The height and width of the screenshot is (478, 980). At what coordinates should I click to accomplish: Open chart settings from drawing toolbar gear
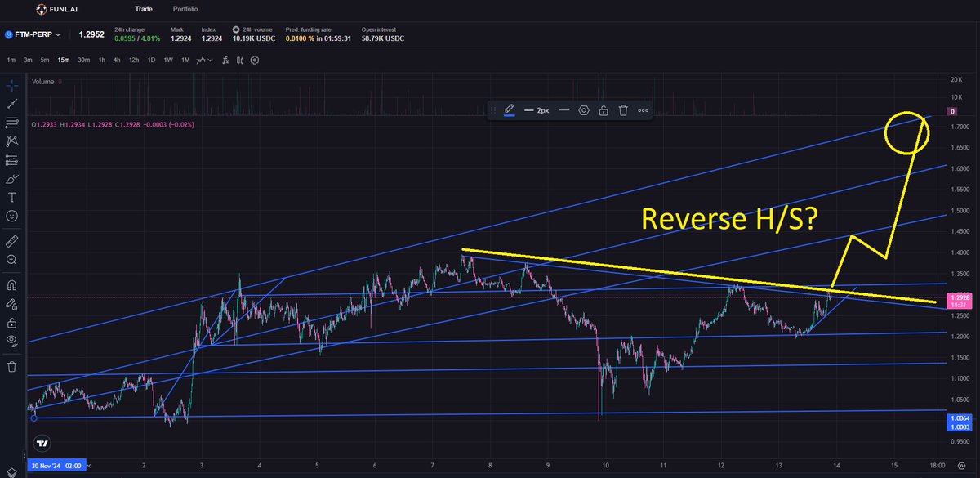[x=583, y=109]
